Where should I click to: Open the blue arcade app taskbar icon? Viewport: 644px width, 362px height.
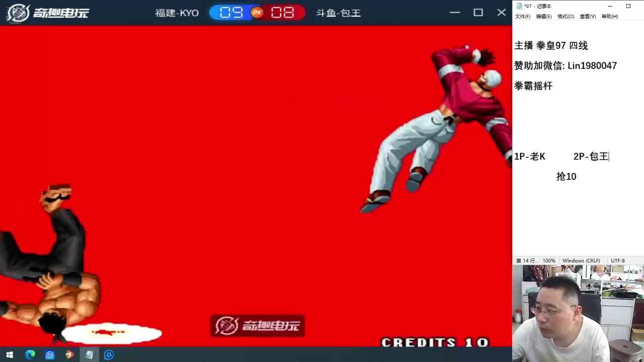(x=50, y=355)
